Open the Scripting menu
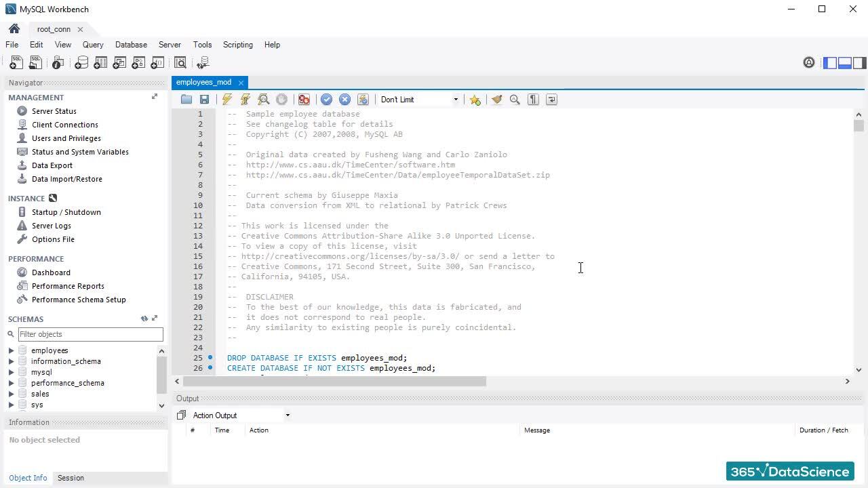 click(238, 45)
